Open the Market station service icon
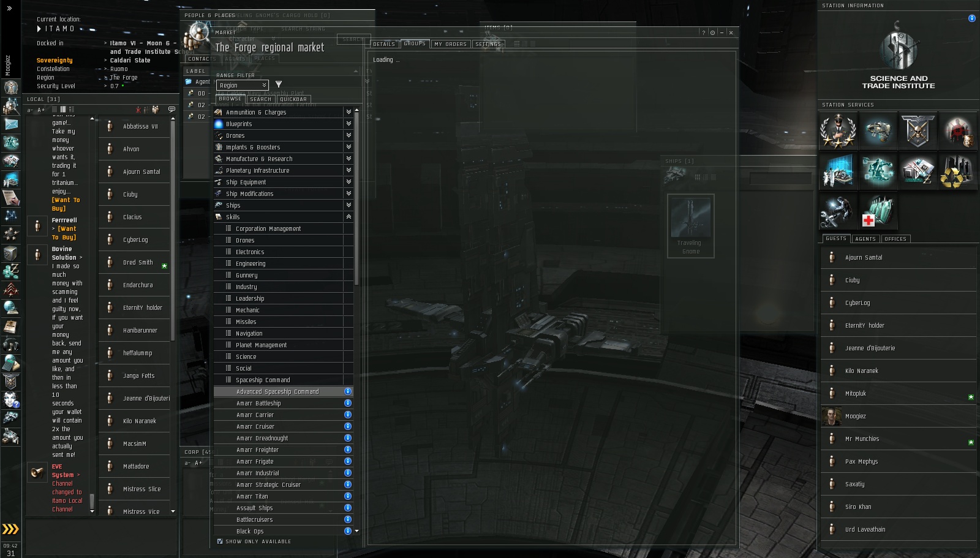This screenshot has width=980, height=558. point(918,171)
